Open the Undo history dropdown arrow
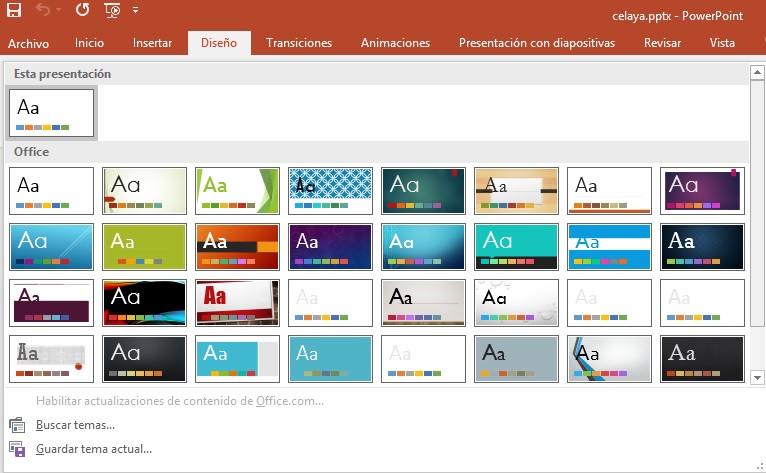Screen dimensions: 766x473 click(x=60, y=11)
